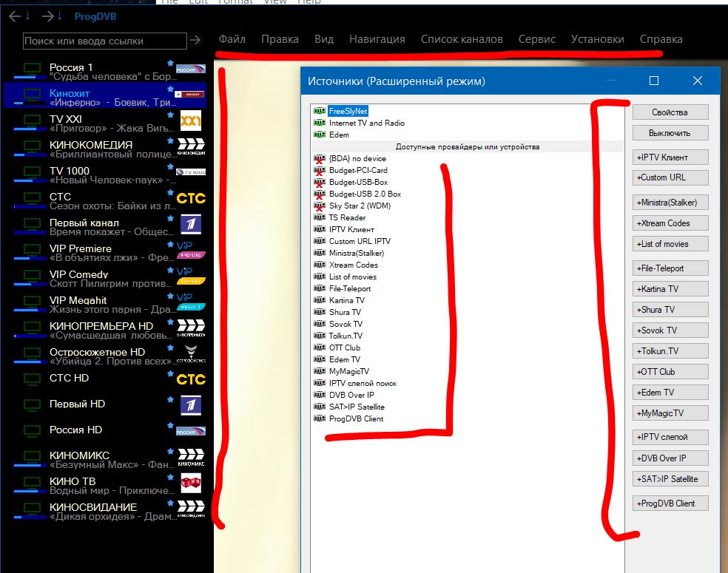
Task: Toggle favorite star on КИНО ТВ channel
Action: coord(171,478)
